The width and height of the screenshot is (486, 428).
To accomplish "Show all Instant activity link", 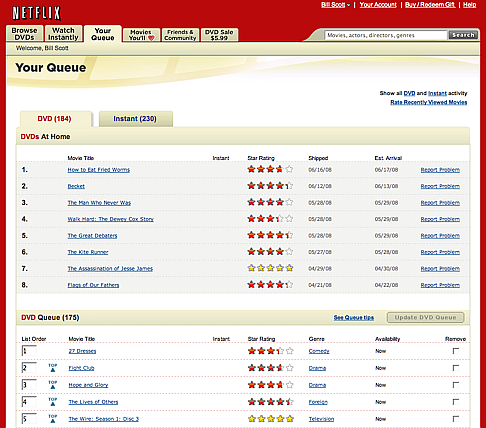I will point(437,93).
